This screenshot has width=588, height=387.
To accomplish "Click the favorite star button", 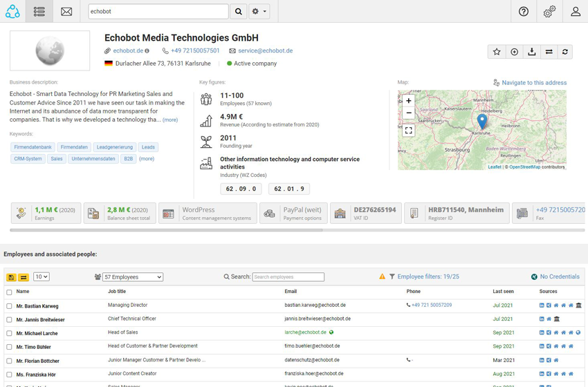I will [497, 52].
